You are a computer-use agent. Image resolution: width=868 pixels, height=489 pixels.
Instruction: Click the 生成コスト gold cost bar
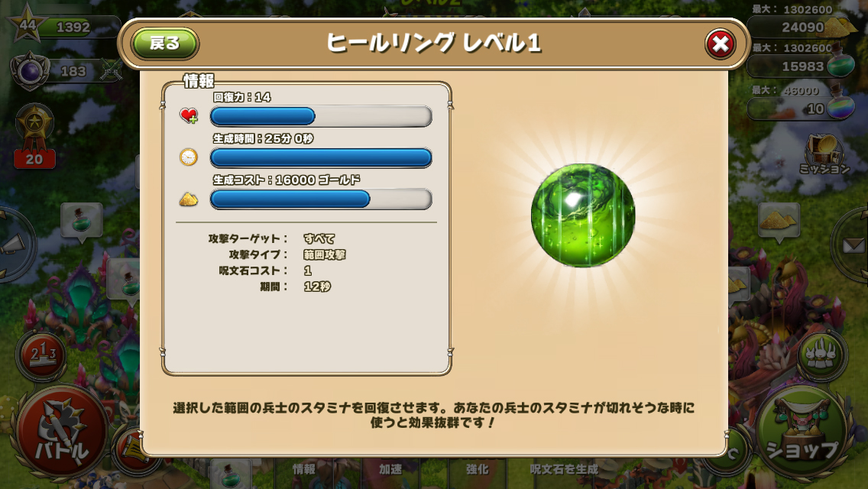[321, 199]
